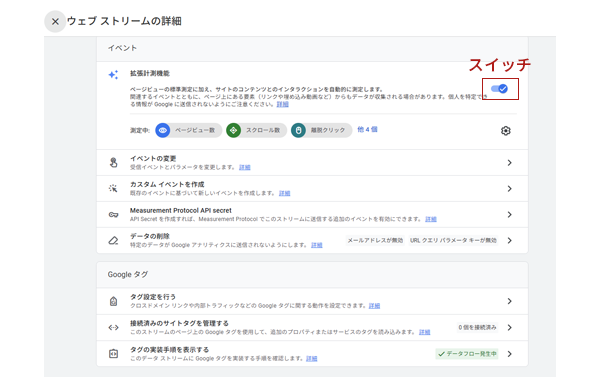The image size is (600, 388).
Task: Expand the データの削除 row chevron
Action: click(509, 241)
